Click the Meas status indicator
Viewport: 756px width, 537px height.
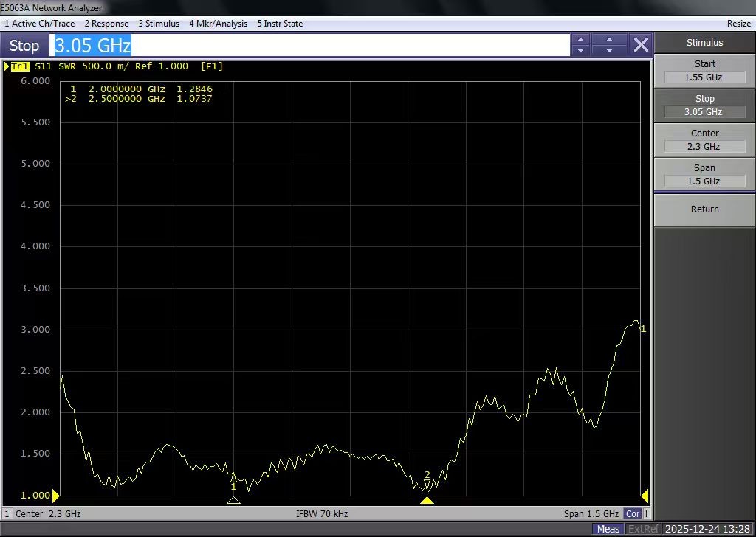(608, 529)
